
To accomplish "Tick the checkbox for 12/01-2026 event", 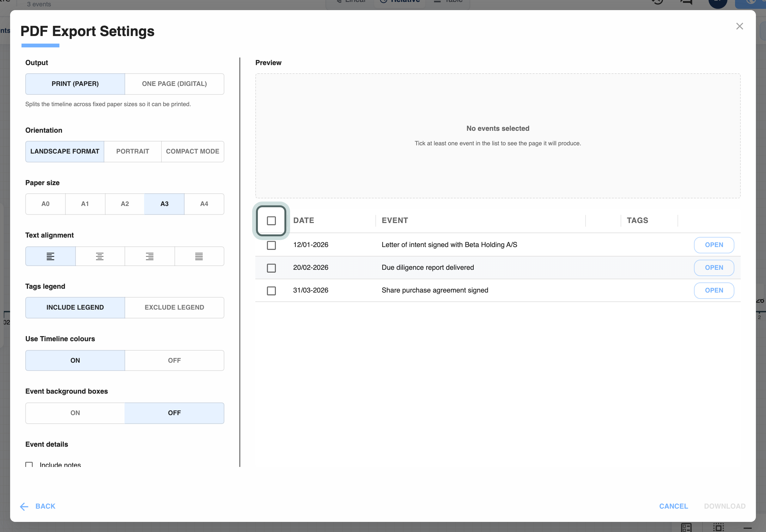I will [271, 245].
